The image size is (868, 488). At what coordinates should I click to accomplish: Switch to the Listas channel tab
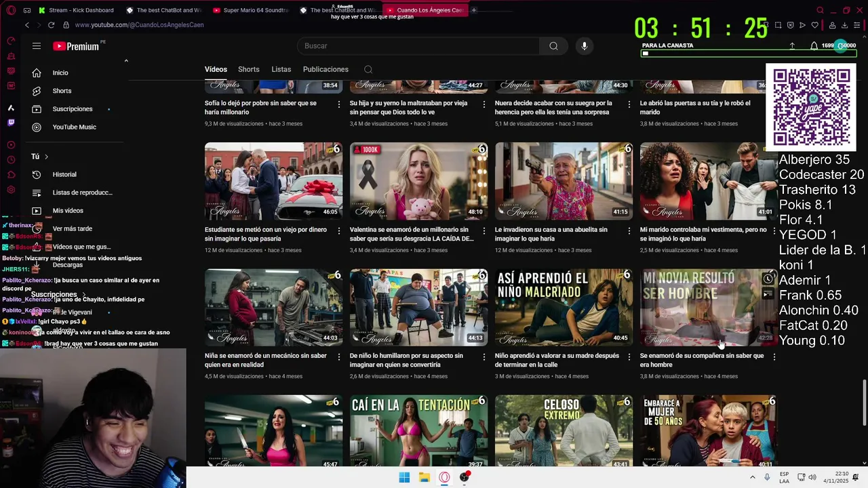[281, 69]
